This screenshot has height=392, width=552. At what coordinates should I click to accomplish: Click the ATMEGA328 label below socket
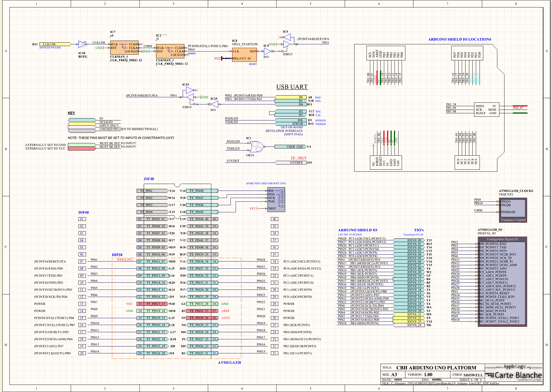point(229,363)
